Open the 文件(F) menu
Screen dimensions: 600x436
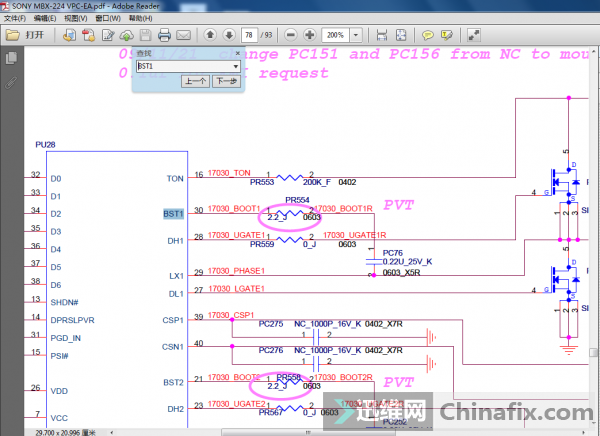pos(14,18)
